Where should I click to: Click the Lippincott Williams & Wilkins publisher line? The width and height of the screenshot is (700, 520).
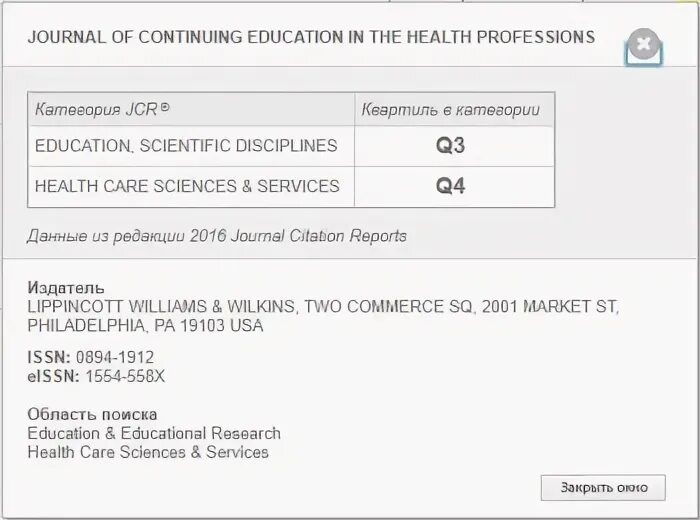323,307
